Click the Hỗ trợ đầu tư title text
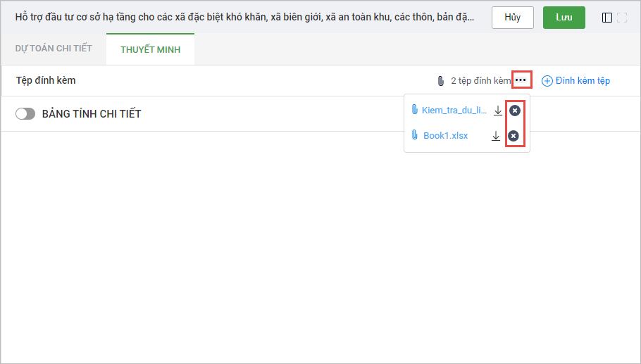 [x=244, y=17]
